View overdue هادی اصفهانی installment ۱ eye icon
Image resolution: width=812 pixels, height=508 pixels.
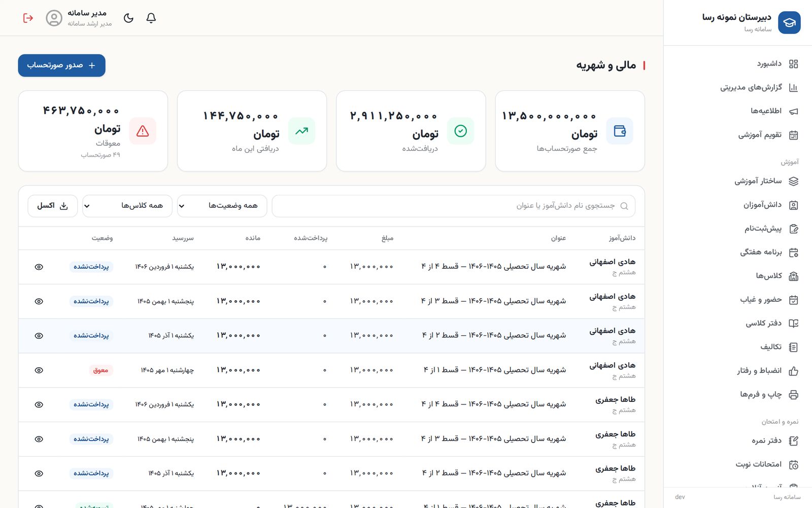[39, 370]
